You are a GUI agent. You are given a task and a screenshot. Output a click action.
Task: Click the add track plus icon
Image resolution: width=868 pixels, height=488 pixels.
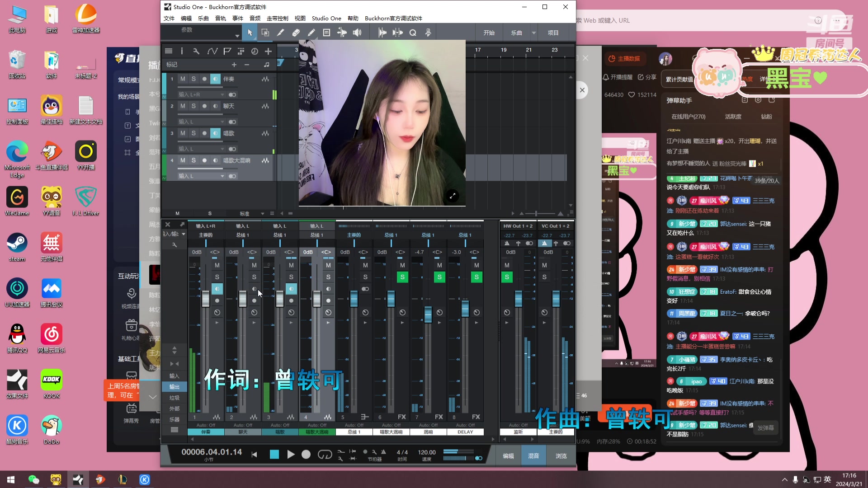(268, 51)
